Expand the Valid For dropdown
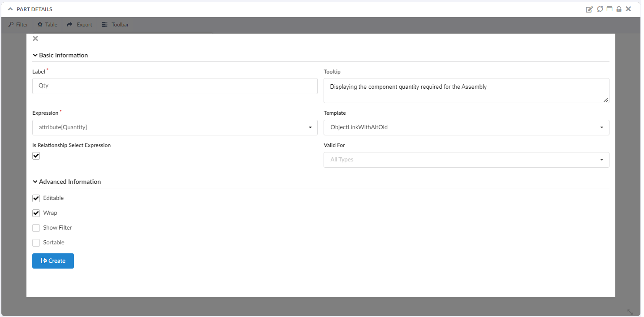This screenshot has width=644, height=317. [466, 160]
